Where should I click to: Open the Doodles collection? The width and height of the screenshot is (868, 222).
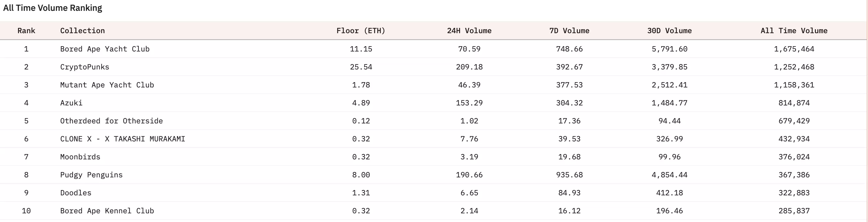pyautogui.click(x=75, y=193)
